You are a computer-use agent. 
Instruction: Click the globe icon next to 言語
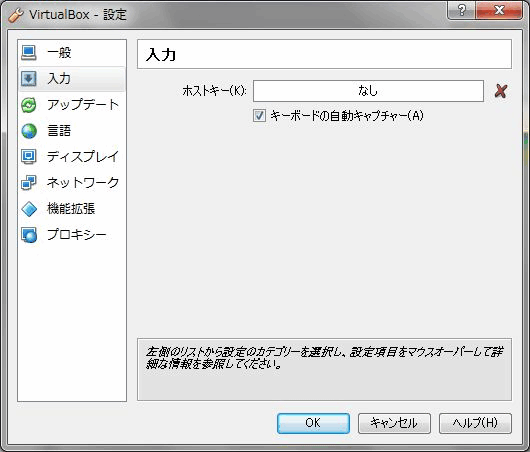[x=29, y=131]
